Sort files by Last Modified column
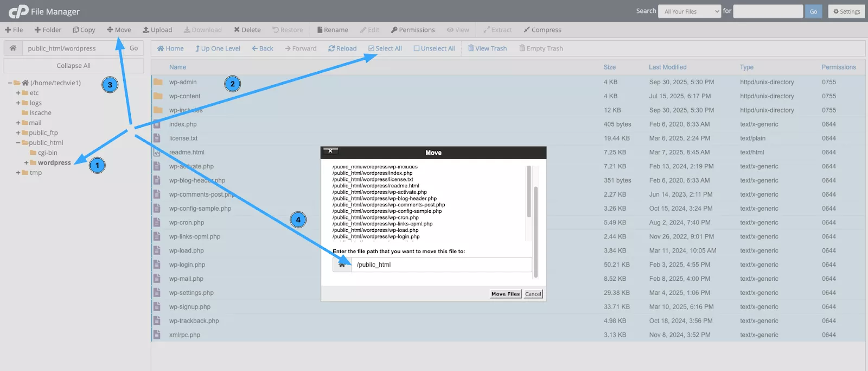868x371 pixels. [667, 67]
